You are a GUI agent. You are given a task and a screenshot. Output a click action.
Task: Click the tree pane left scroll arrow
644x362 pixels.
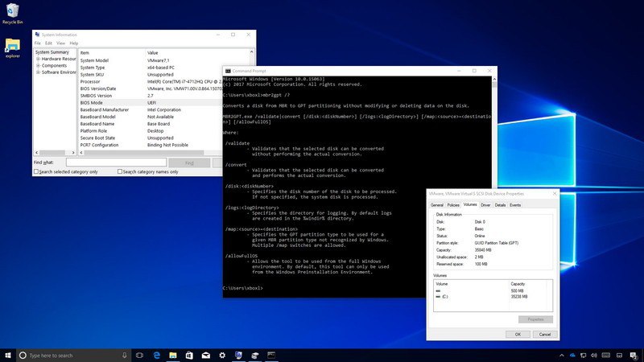coord(37,152)
